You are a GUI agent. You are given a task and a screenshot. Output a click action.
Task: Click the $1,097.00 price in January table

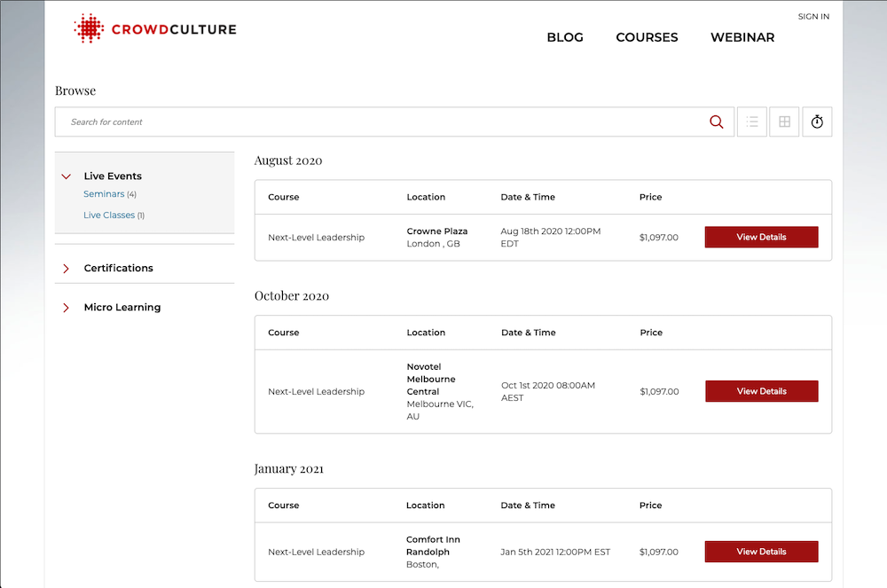[658, 552]
